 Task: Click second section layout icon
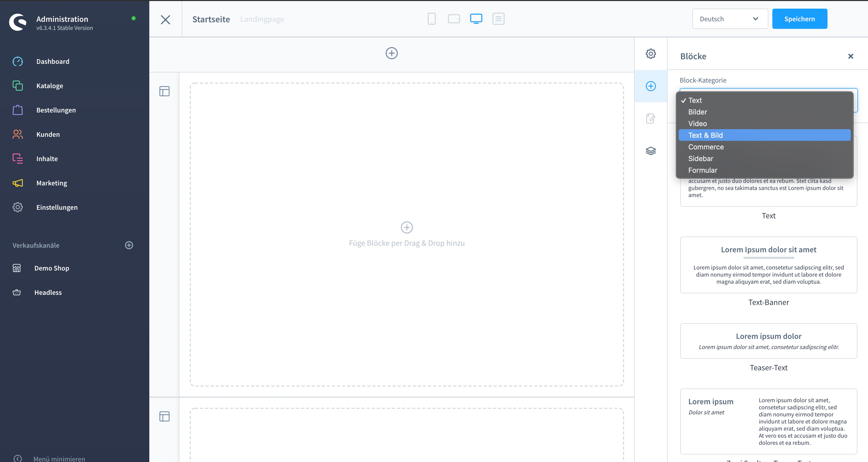[x=164, y=416]
